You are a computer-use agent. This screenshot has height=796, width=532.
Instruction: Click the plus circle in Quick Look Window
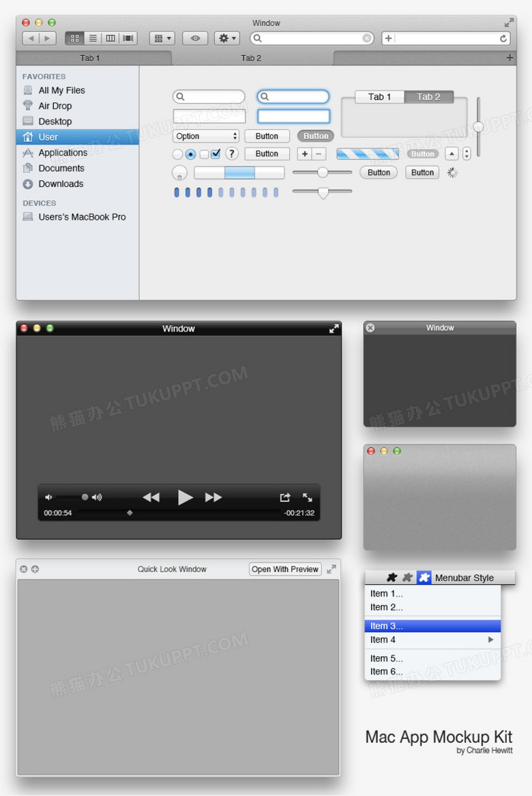35,569
